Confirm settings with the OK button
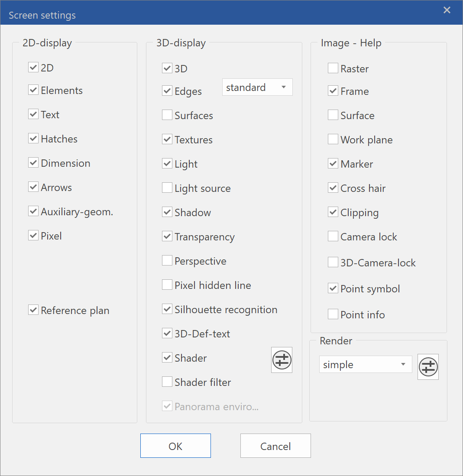The image size is (463, 476). pos(175,445)
